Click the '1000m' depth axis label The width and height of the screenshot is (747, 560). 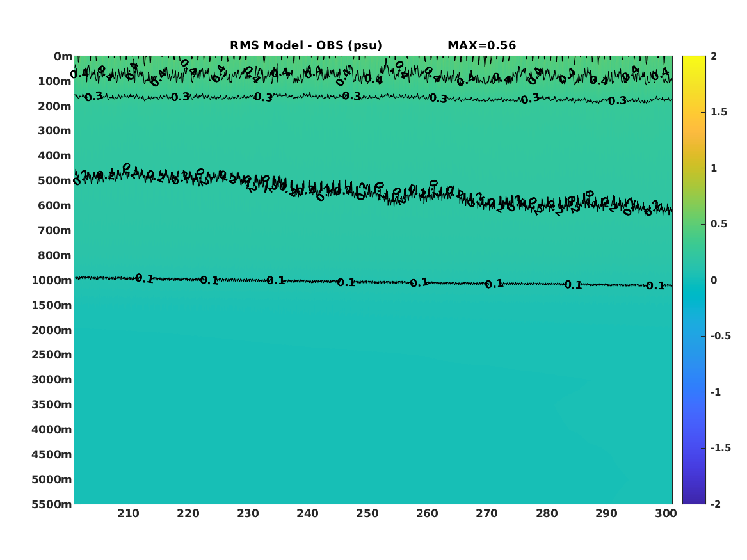click(52, 280)
